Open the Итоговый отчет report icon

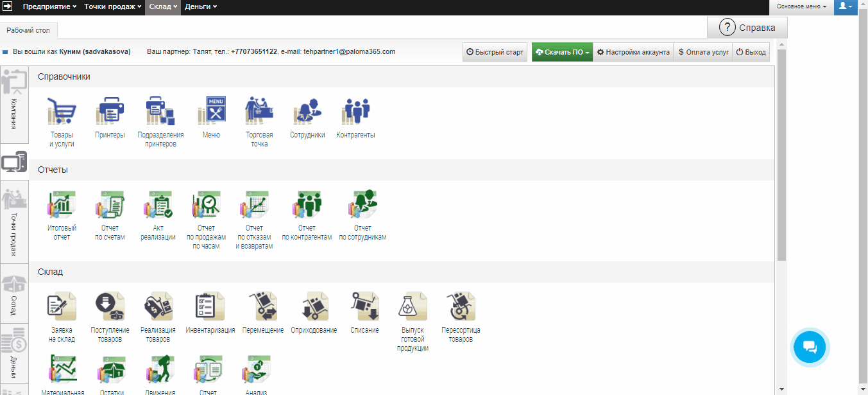tap(62, 206)
